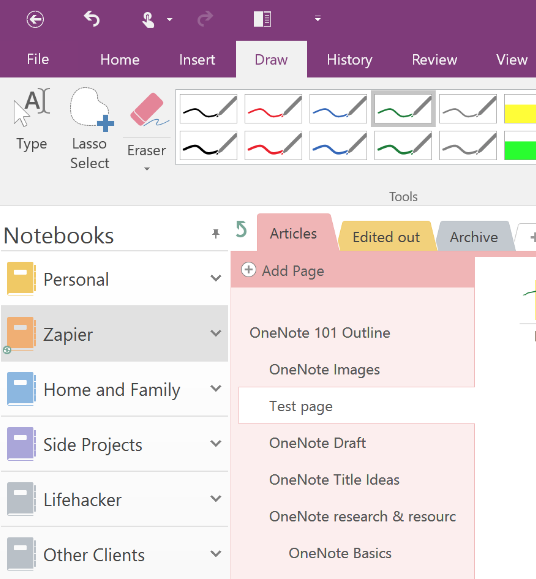Expand the Side Projects chevron
Screen dimensions: 536x579
pos(216,443)
